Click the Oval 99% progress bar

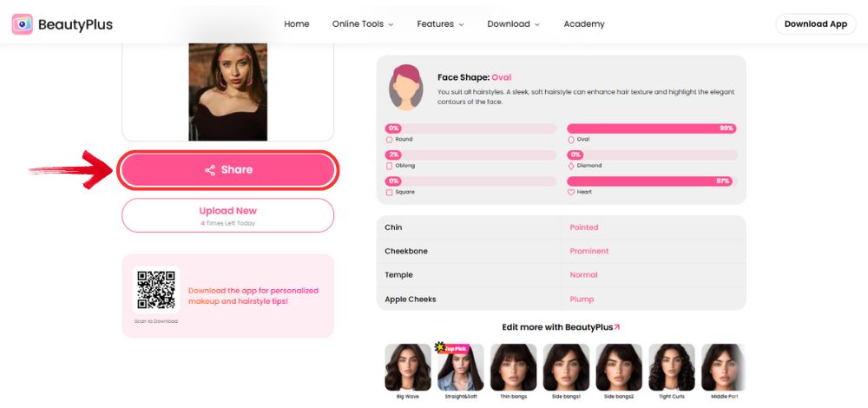[652, 128]
